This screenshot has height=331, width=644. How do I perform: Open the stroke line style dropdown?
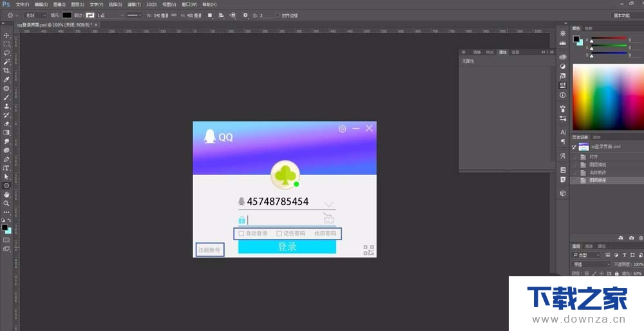134,15
